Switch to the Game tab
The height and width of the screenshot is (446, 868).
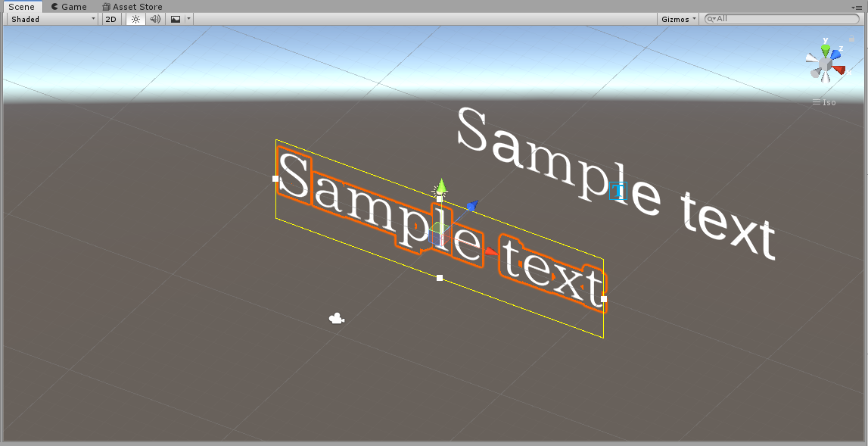tap(69, 7)
